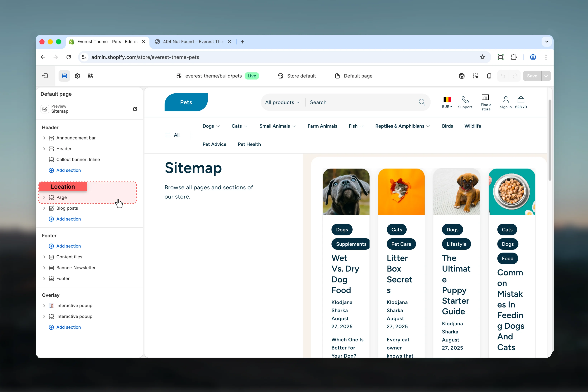
Task: Expand the Content tiles section
Action: click(44, 257)
